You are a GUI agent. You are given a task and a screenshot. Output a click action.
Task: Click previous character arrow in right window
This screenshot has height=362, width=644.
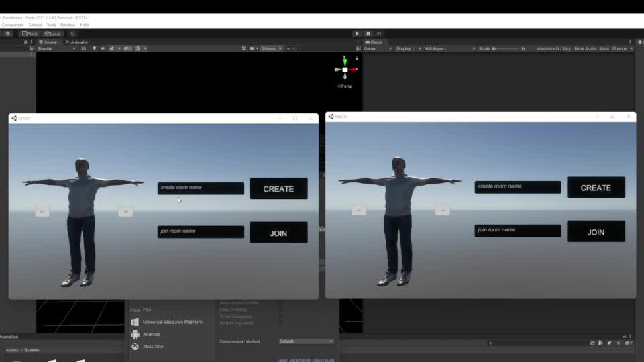(x=359, y=210)
